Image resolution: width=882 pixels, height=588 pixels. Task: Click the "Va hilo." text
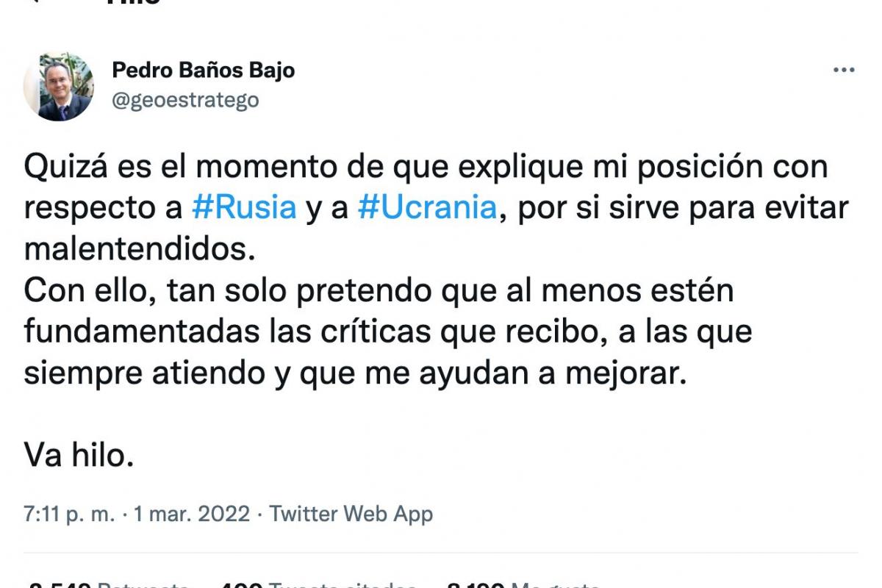(x=79, y=456)
